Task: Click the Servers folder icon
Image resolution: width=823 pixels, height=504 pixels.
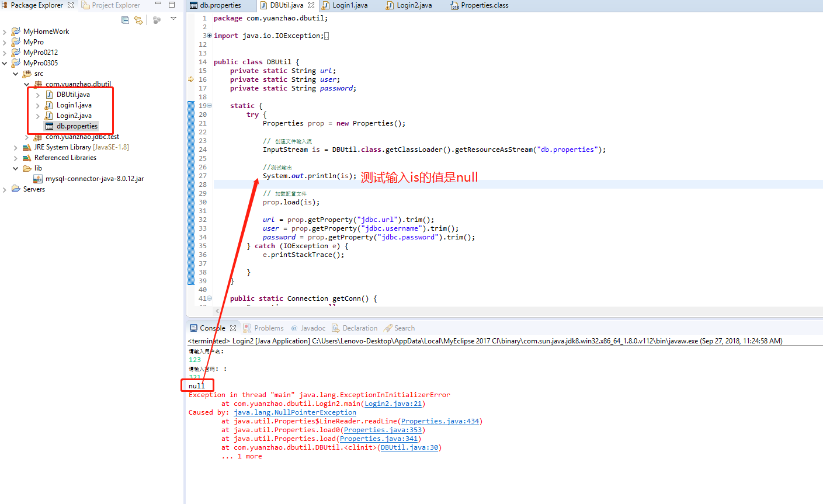Action: click(16, 189)
